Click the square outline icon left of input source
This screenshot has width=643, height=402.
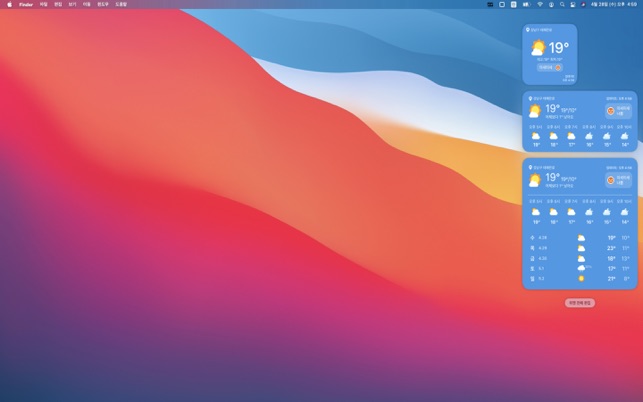pos(502,5)
